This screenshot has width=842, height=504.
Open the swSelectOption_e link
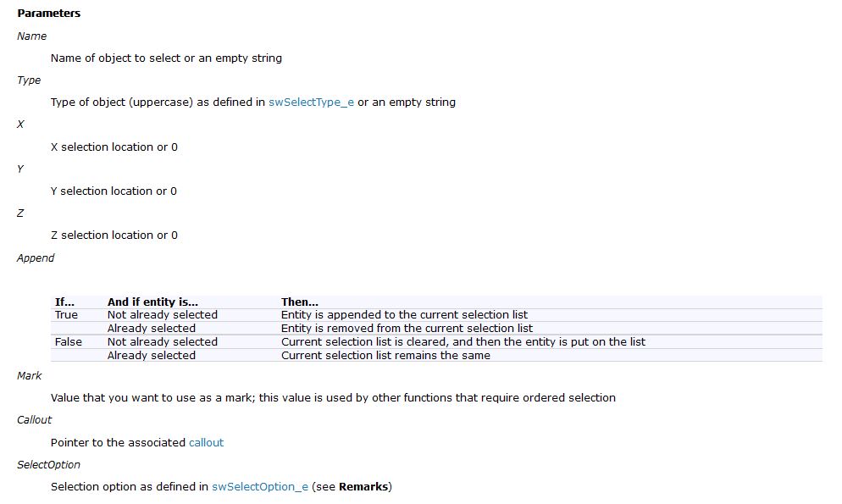coord(259,486)
